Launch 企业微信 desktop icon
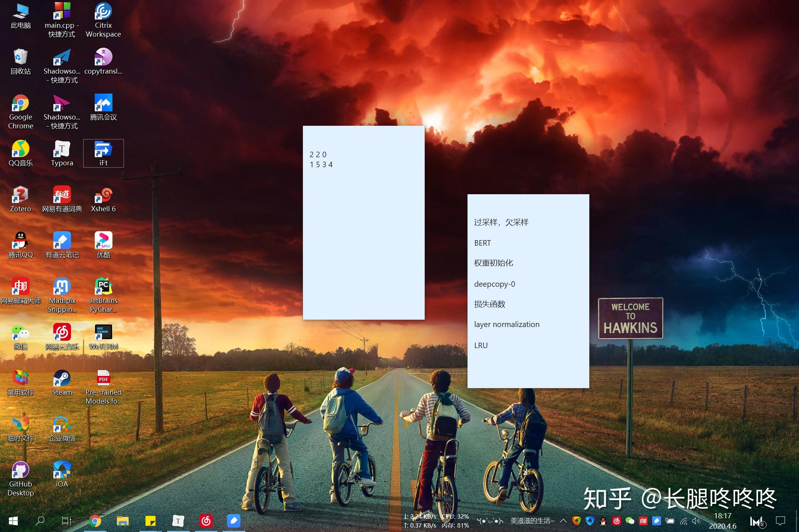This screenshot has width=799, height=532. [62, 429]
